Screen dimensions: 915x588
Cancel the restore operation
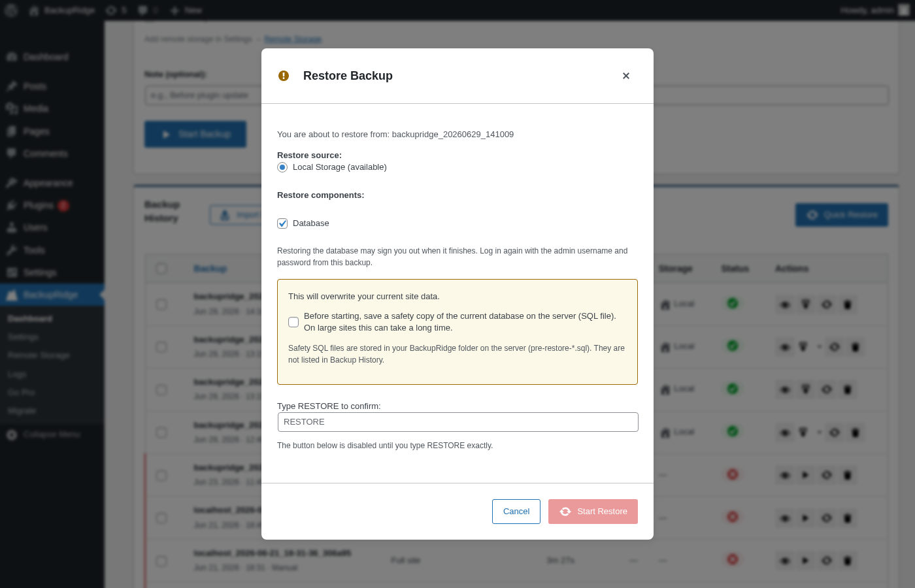[516, 512]
